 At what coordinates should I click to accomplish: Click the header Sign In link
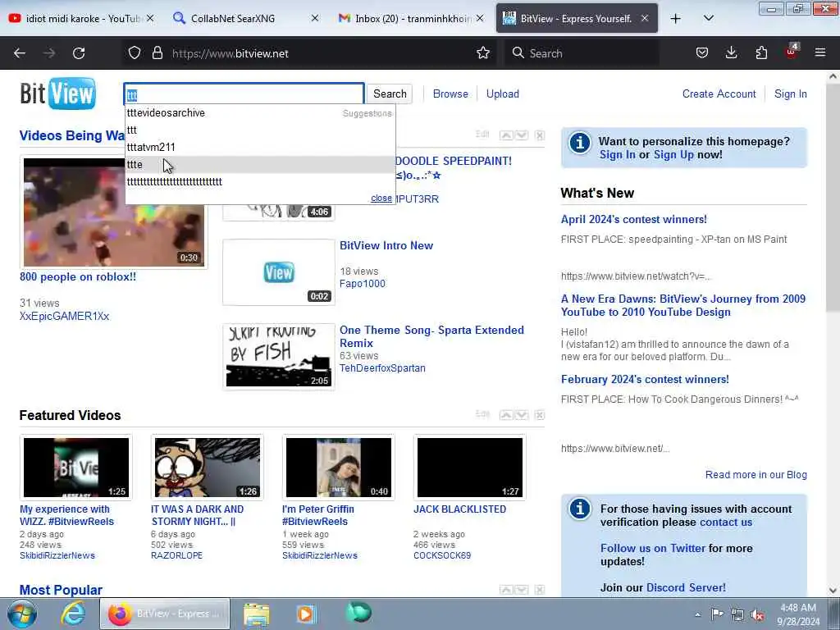click(x=790, y=94)
